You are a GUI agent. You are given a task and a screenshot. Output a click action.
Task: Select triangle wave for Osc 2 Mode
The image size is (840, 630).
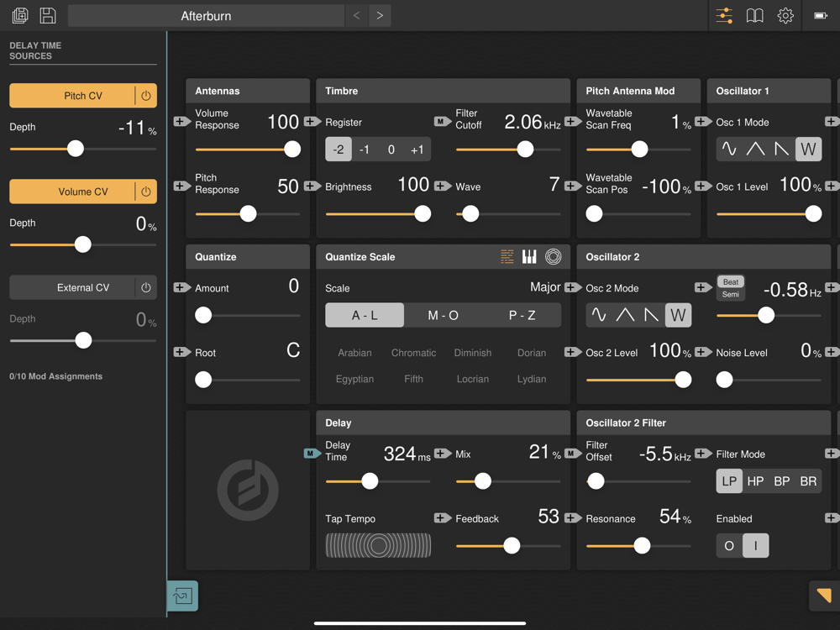[625, 315]
